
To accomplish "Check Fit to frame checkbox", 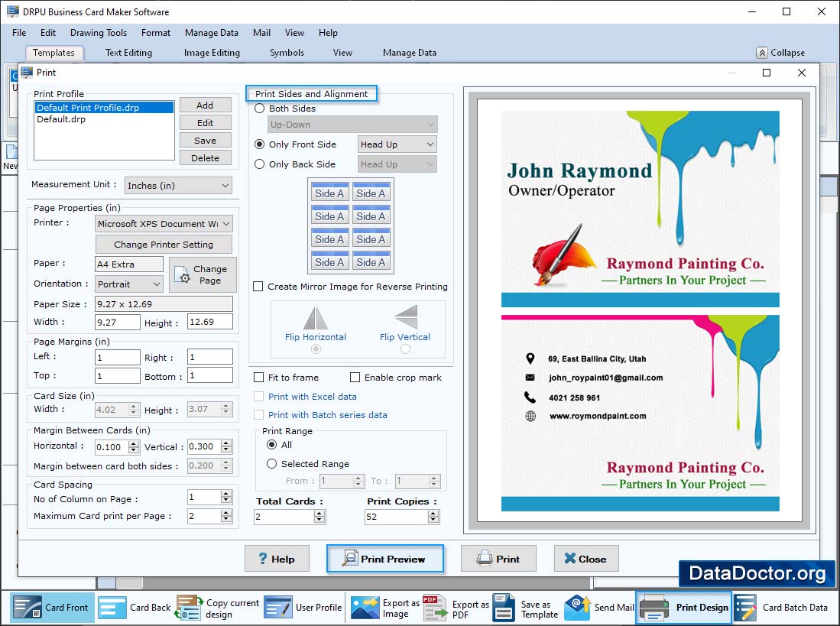I will point(259,378).
